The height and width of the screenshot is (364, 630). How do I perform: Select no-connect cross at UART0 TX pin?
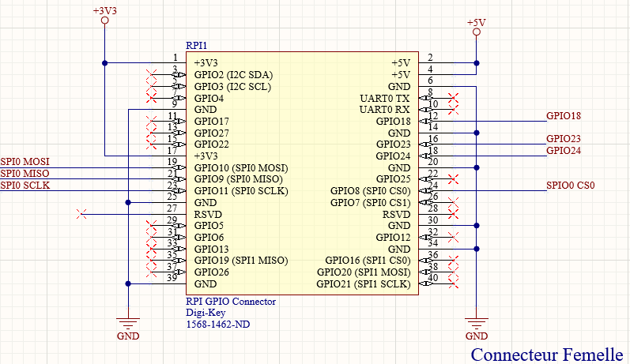pos(453,98)
